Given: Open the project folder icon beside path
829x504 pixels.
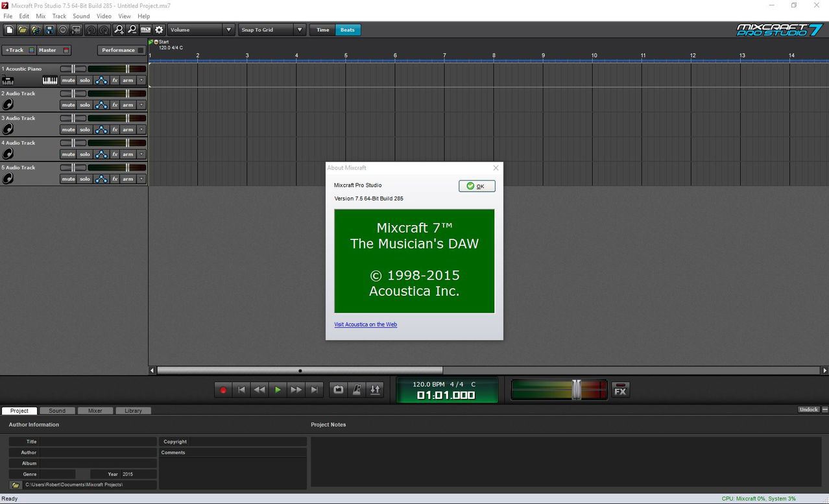Looking at the screenshot, I should [x=16, y=485].
